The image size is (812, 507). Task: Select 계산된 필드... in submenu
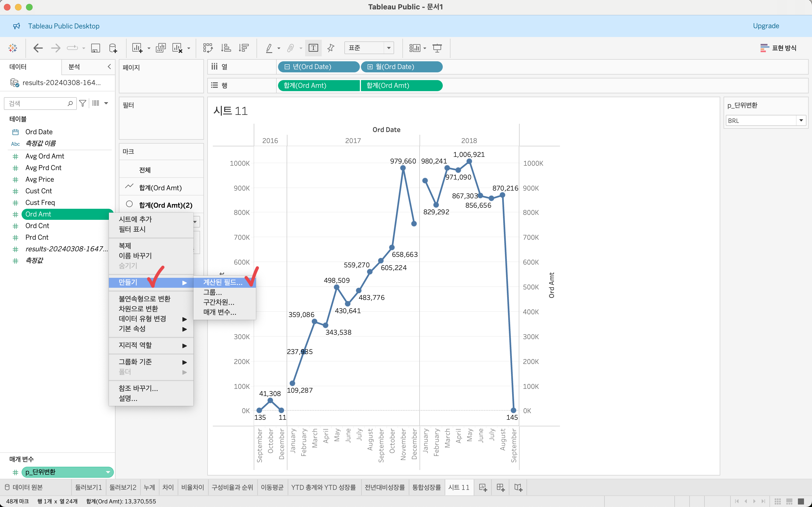[222, 282]
